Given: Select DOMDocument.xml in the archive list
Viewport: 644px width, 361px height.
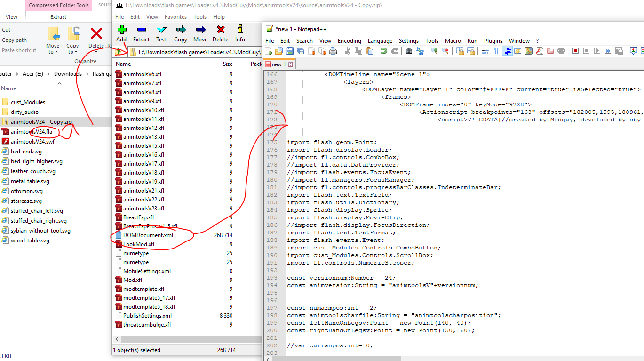Looking at the screenshot, I should click(x=148, y=235).
